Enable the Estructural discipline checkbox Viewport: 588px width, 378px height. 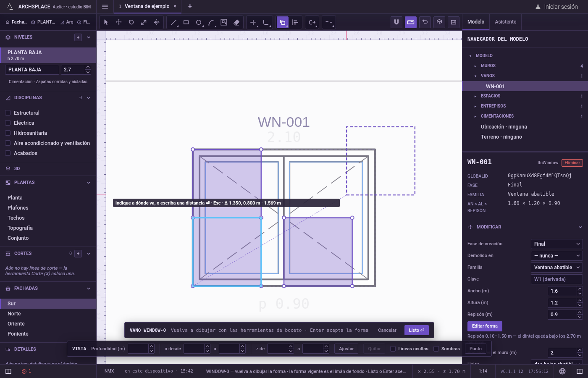click(x=8, y=113)
